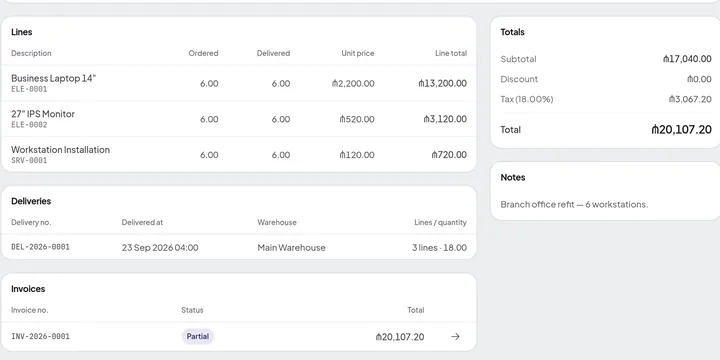The width and height of the screenshot is (720, 360).
Task: Click Business Laptop 14" description
Action: pos(54,78)
